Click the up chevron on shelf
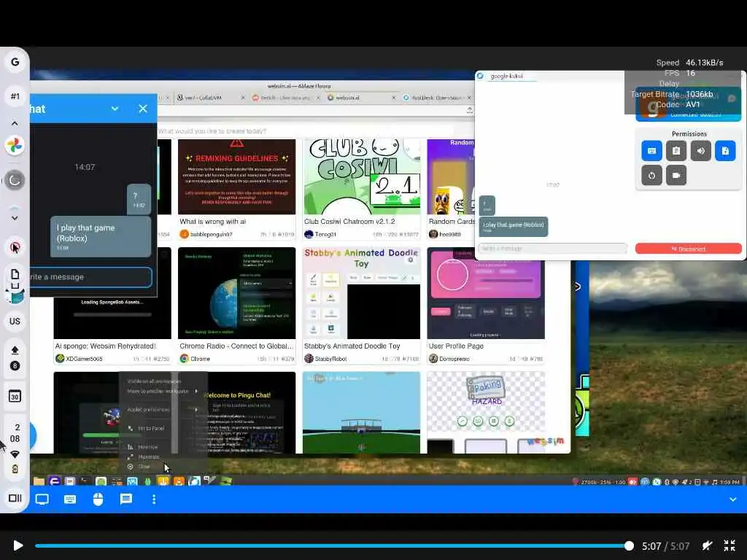This screenshot has width=747, height=560. pyautogui.click(x=15, y=123)
